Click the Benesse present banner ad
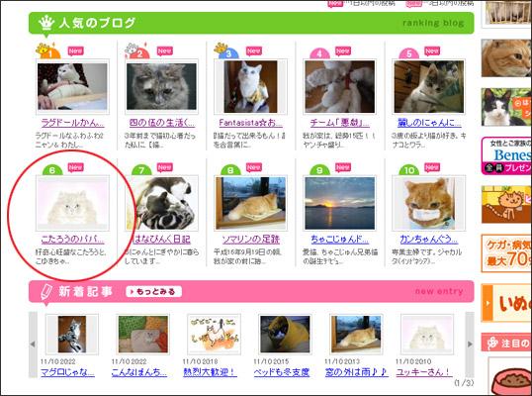This screenshot has height=396, width=532. [x=506, y=155]
